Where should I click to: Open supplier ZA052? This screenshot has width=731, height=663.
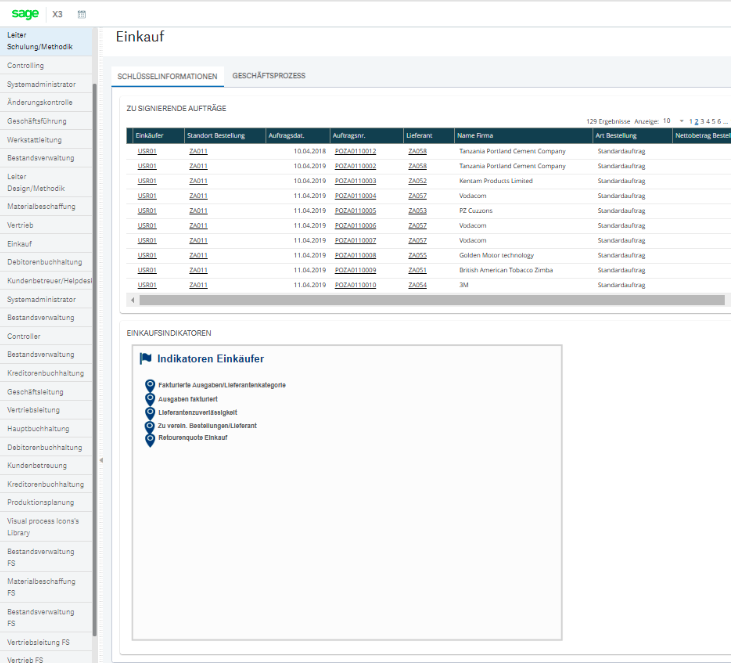point(417,181)
